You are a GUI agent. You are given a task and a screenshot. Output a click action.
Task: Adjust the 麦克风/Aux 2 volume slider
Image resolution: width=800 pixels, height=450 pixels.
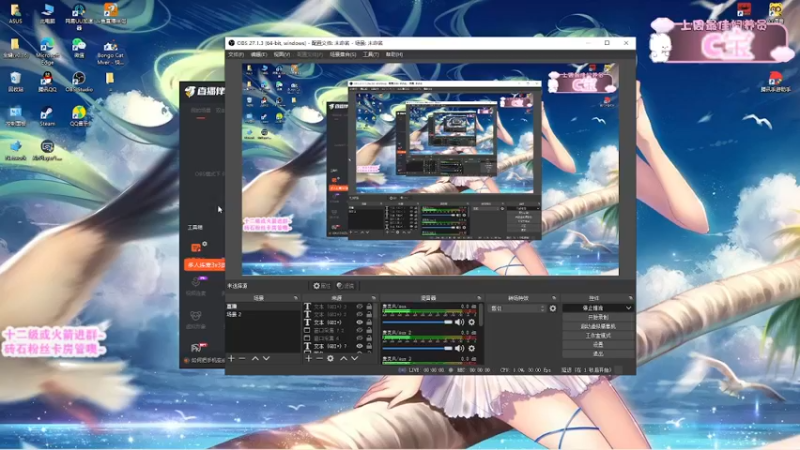(417, 348)
